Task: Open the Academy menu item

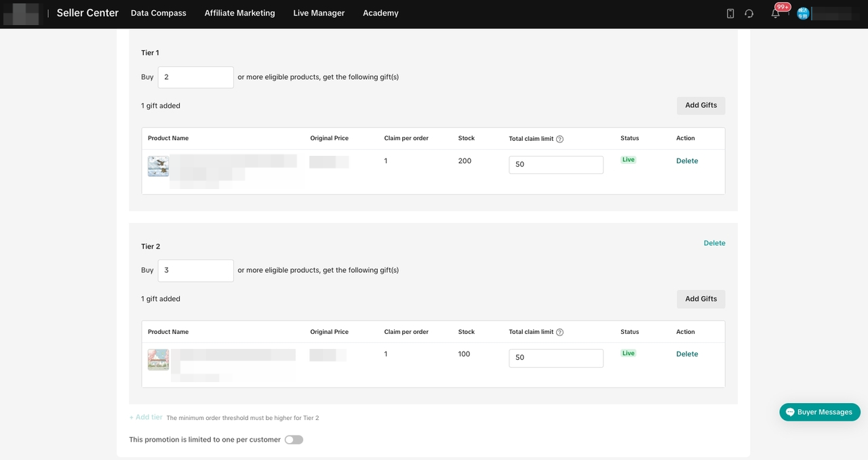Action: pyautogui.click(x=380, y=13)
